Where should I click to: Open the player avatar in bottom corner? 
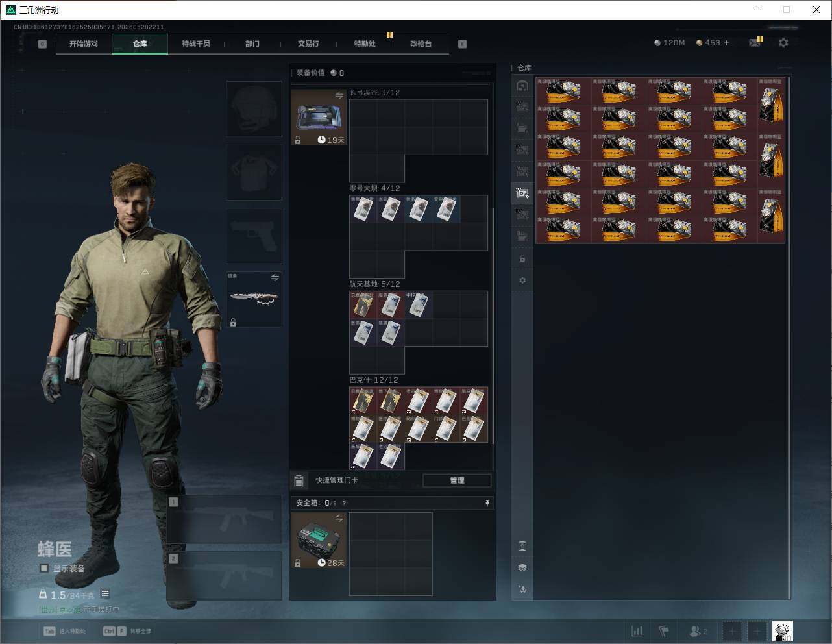click(x=783, y=630)
